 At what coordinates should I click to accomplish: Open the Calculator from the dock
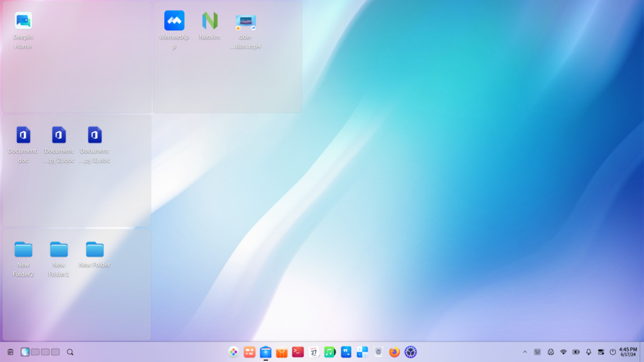click(x=362, y=353)
